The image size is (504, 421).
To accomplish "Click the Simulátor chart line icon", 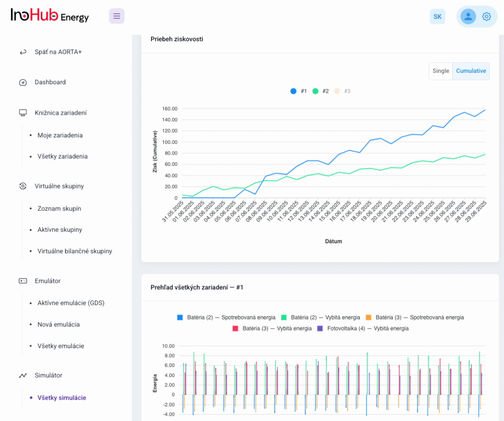I will 23,375.
